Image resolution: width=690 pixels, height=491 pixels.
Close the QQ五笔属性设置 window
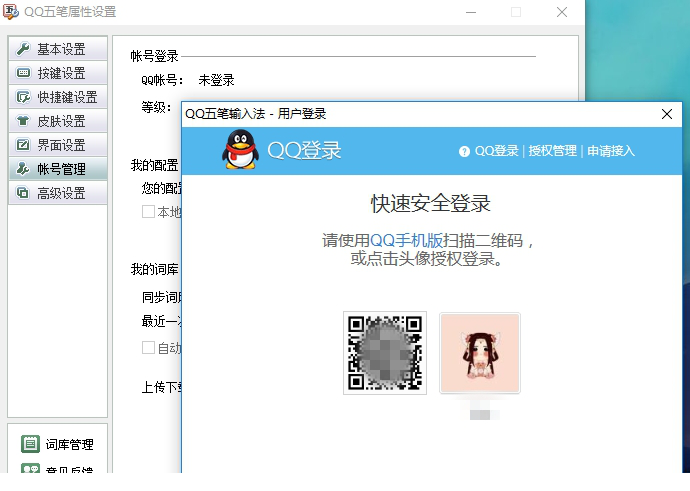pos(562,12)
